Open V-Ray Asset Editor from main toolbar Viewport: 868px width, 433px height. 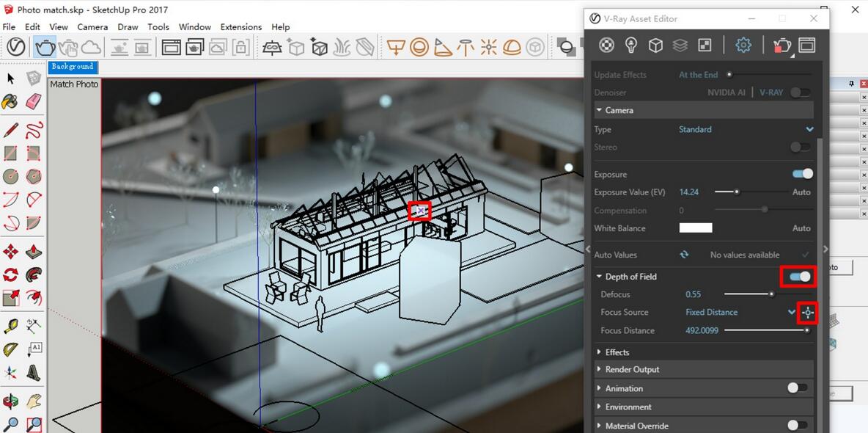click(15, 47)
